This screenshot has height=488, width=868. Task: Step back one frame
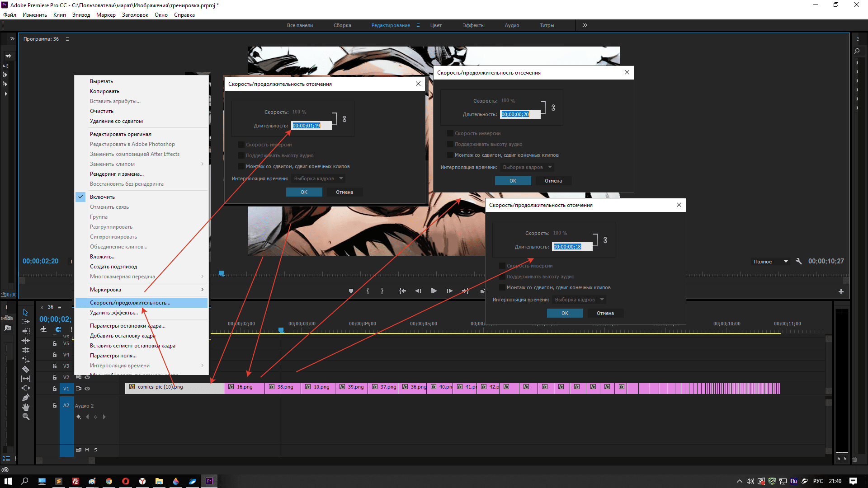click(418, 291)
